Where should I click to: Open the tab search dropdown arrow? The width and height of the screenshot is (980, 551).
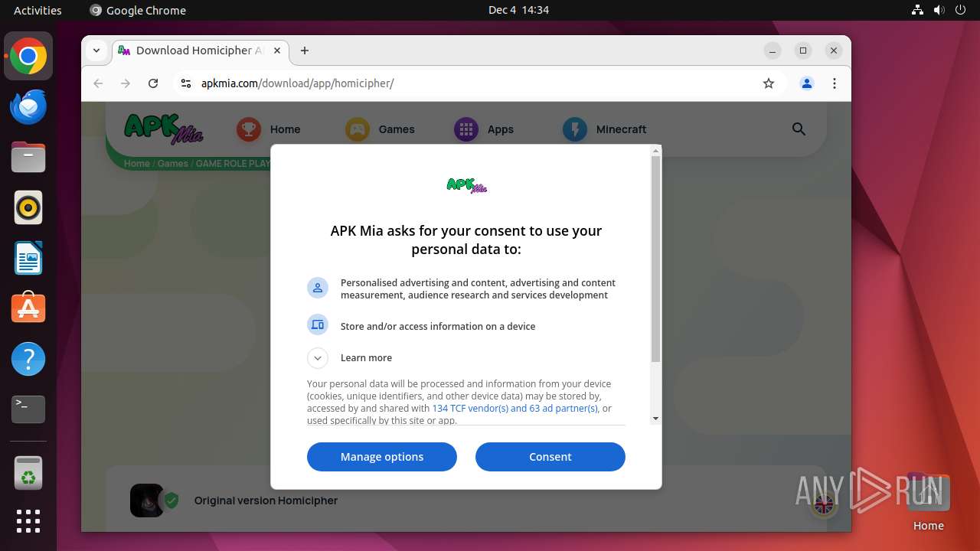coord(96,51)
